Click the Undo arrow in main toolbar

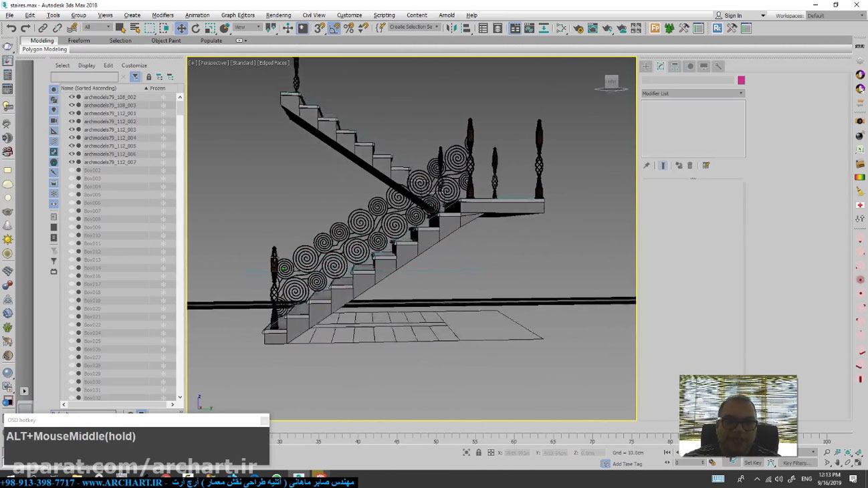[x=11, y=28]
